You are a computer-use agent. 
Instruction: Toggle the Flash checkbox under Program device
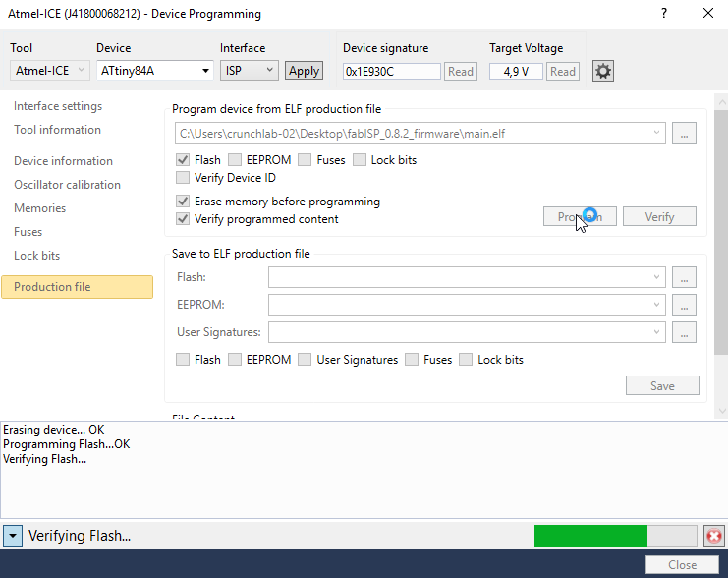click(183, 160)
